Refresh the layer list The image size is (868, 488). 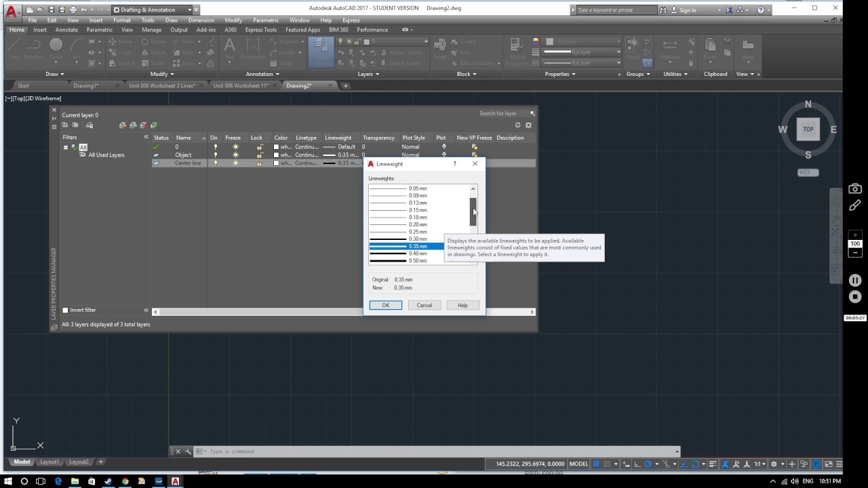[518, 125]
